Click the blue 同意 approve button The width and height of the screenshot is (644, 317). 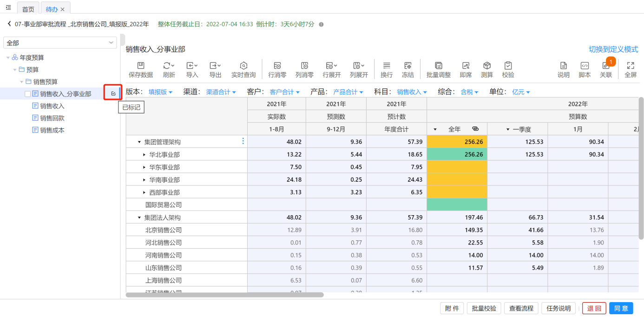pos(621,308)
